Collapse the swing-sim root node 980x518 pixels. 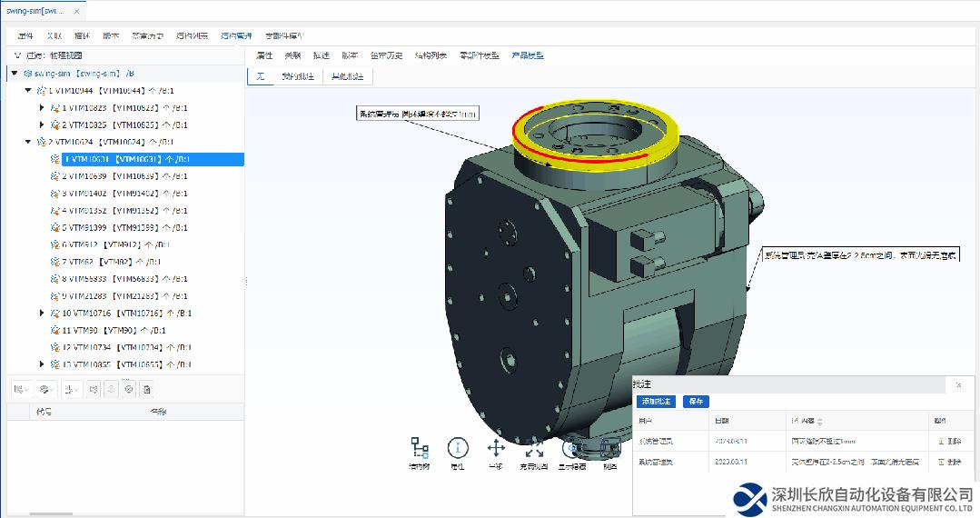pyautogui.click(x=15, y=74)
